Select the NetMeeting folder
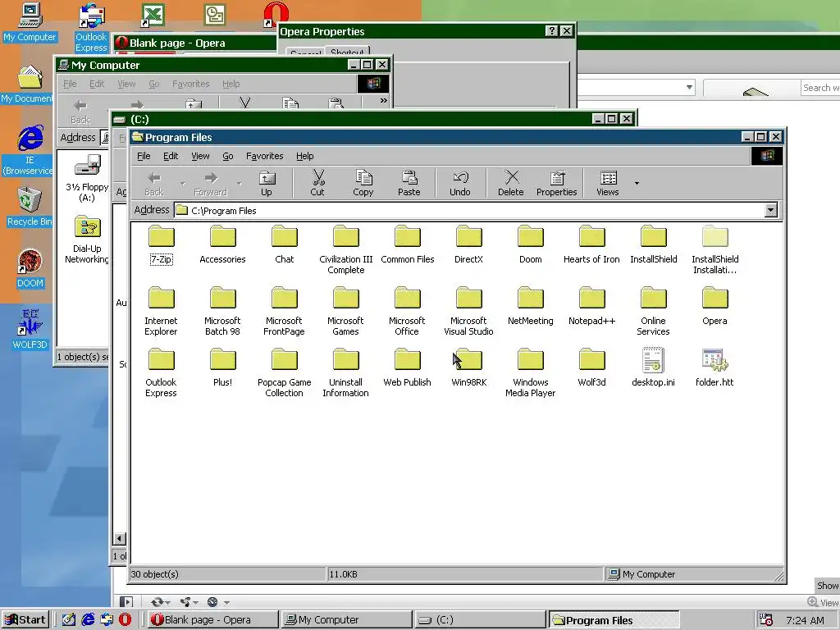The image size is (840, 630). (x=531, y=307)
